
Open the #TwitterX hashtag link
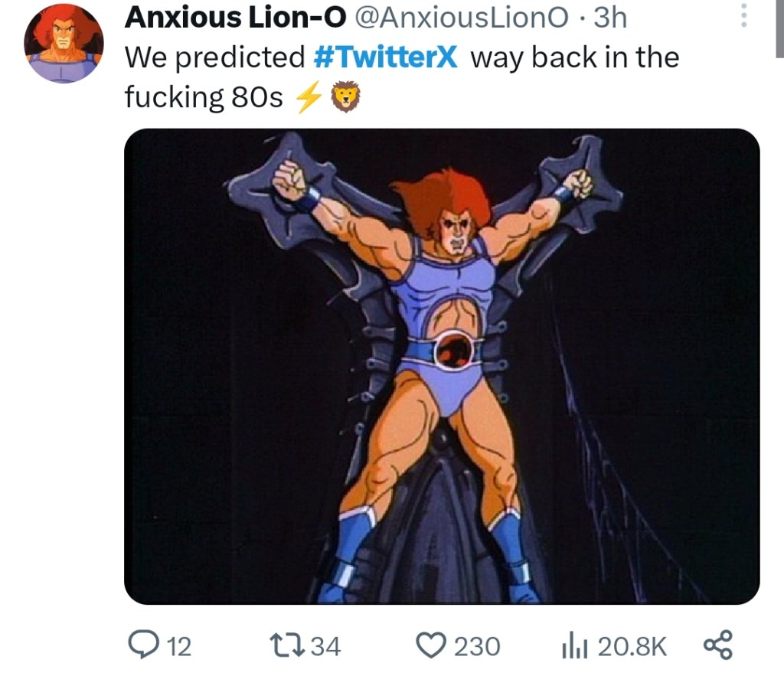[386, 57]
